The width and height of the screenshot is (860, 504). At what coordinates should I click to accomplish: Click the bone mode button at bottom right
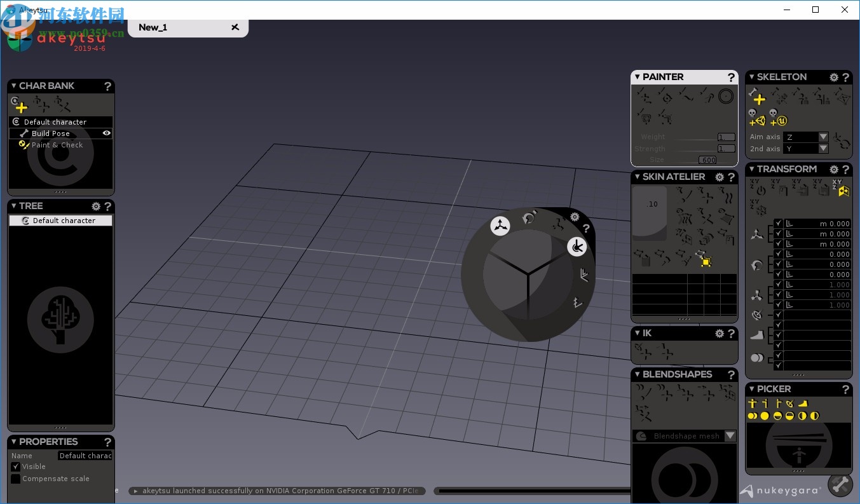click(x=840, y=484)
